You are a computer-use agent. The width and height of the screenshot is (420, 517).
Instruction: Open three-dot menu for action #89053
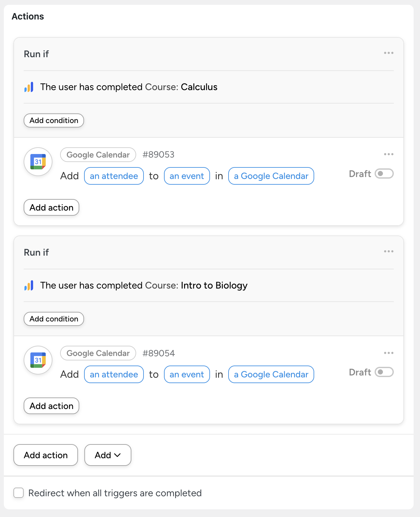tap(388, 154)
